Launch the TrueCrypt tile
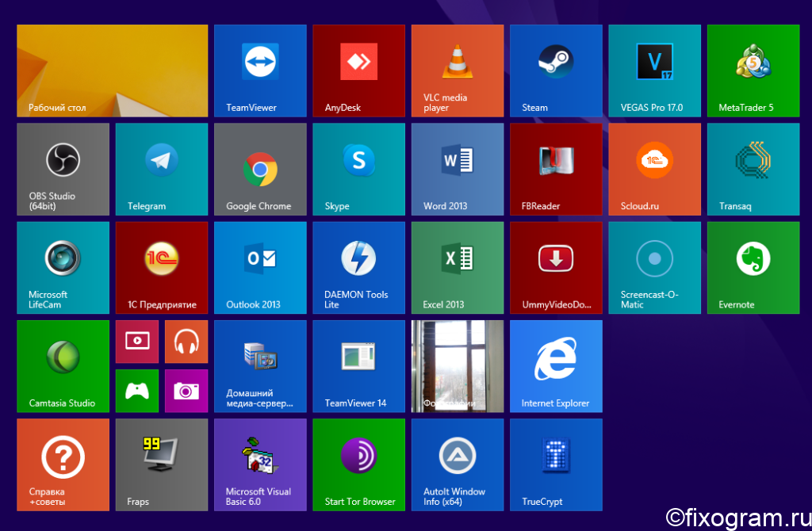 coord(556,464)
